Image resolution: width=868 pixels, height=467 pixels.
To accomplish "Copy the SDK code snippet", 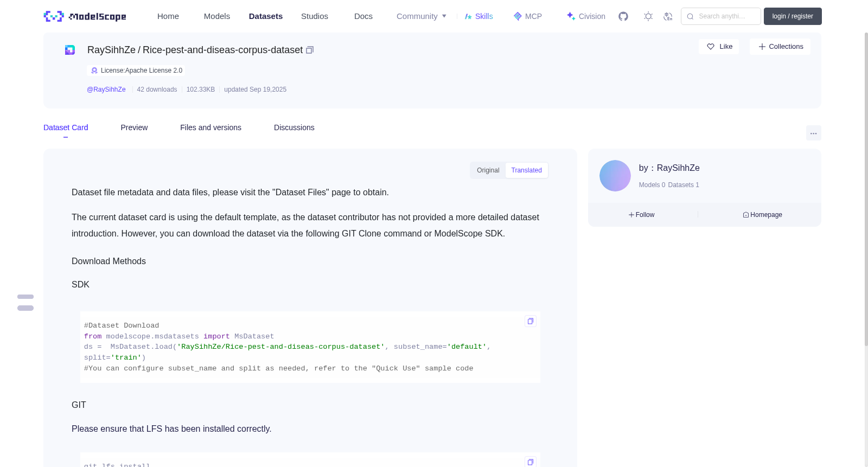I will click(531, 321).
